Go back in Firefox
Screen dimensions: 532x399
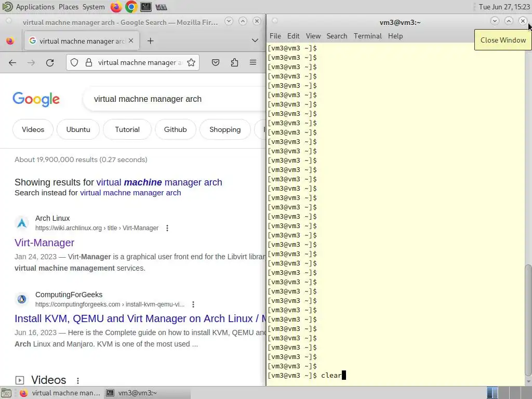tap(12, 62)
